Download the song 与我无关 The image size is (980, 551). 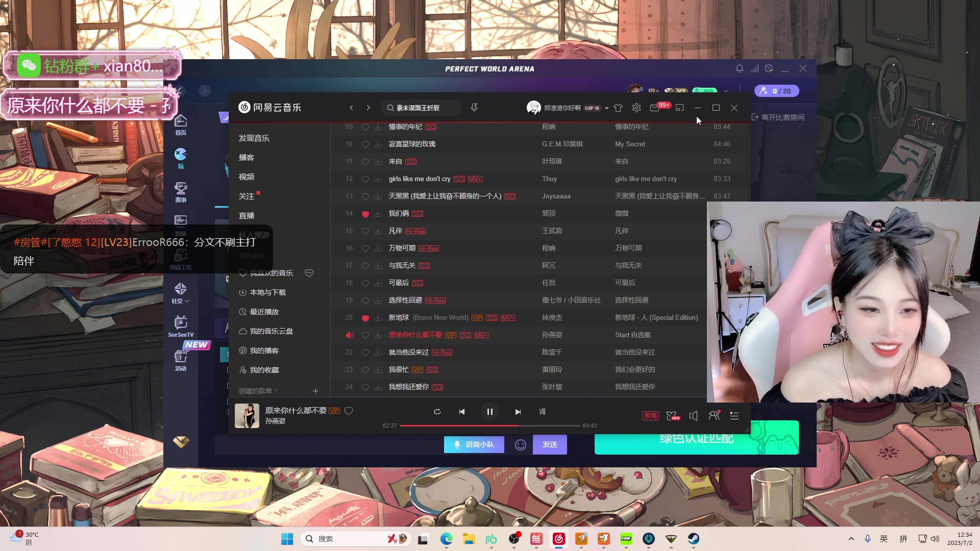tap(378, 266)
